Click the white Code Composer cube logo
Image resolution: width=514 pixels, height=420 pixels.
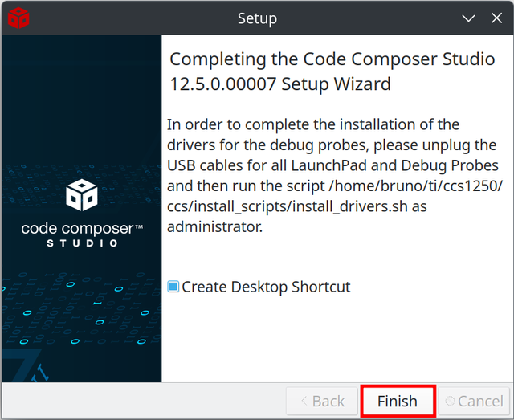tap(82, 195)
